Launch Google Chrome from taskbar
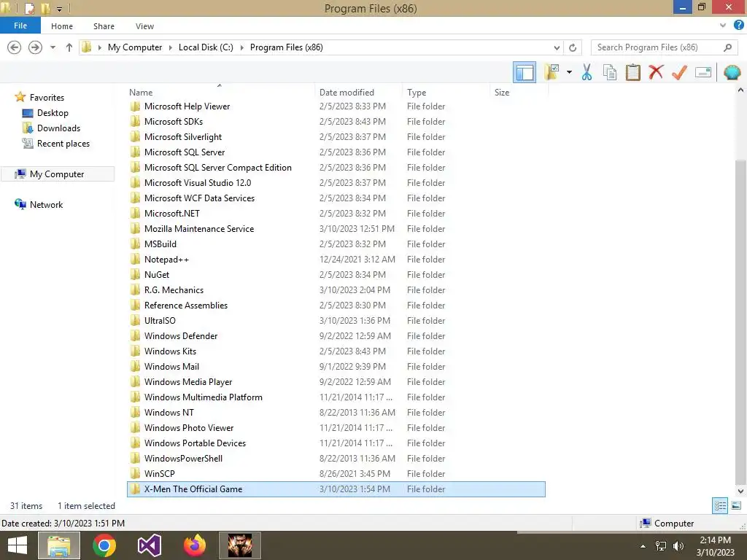Viewport: 747px width, 560px height. [104, 545]
